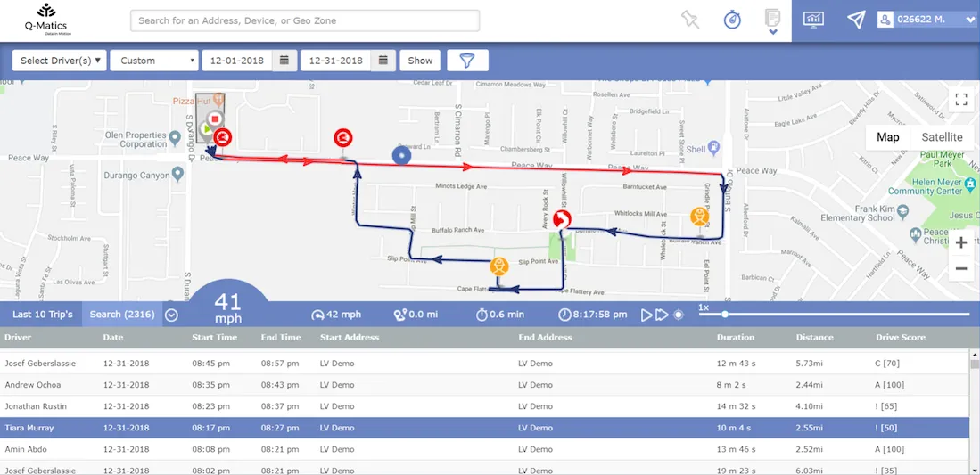Open the reports document icon
Viewport: 980px width, 475px height.
point(773,21)
